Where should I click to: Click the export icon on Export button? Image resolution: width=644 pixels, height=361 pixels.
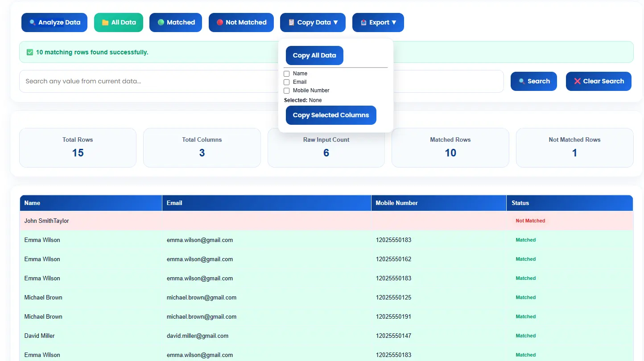(363, 22)
